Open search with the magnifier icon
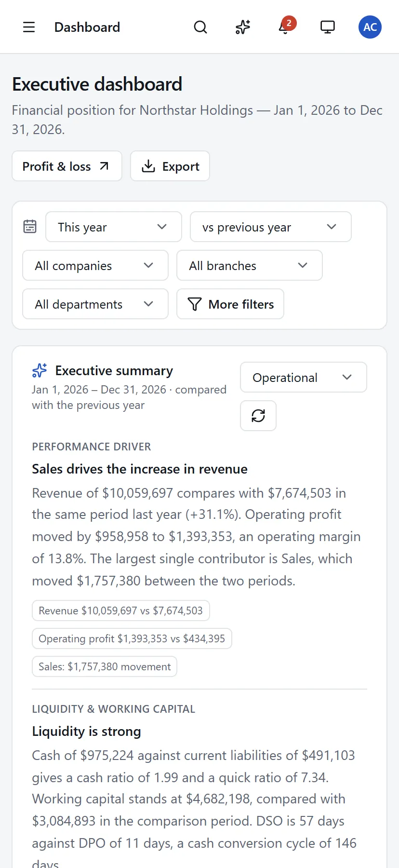 click(200, 27)
